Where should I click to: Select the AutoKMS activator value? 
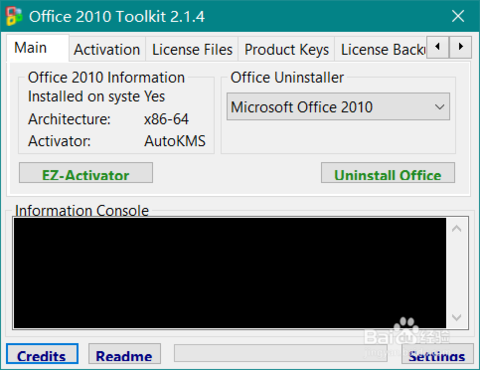(175, 141)
